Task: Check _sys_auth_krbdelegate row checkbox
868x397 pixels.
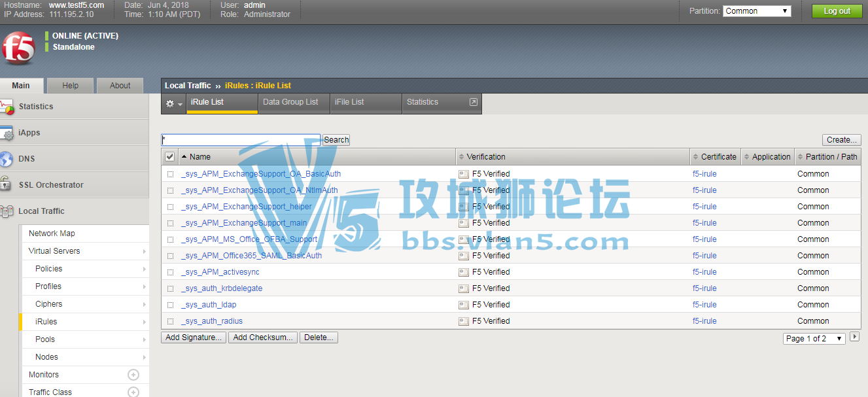Action: tap(170, 288)
